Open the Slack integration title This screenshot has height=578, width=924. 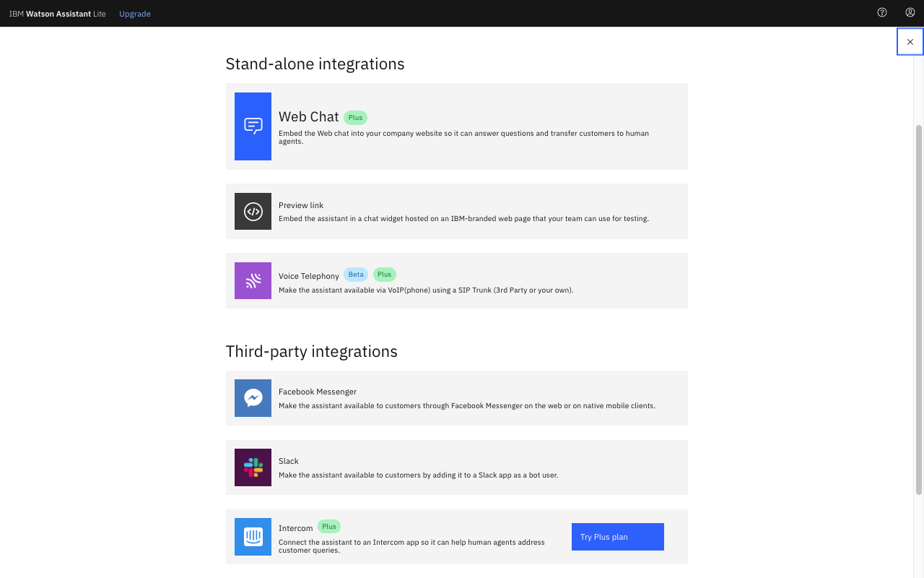tap(289, 461)
